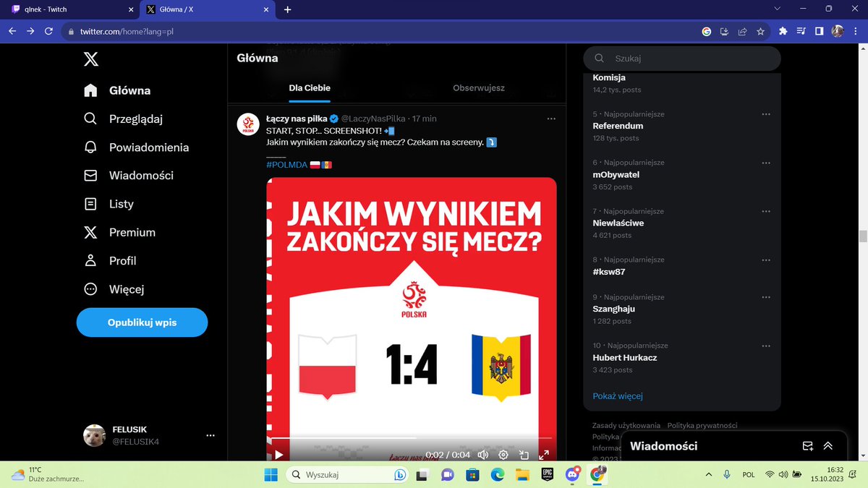The width and height of the screenshot is (868, 488).
Task: Open Epic Games launcher from taskbar
Action: [548, 474]
